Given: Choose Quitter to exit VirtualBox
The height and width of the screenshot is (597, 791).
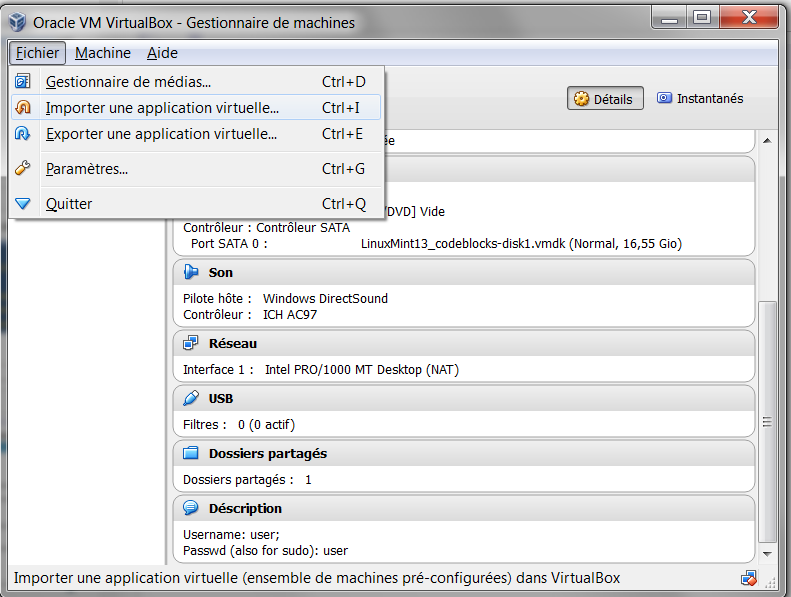Looking at the screenshot, I should coord(196,204).
